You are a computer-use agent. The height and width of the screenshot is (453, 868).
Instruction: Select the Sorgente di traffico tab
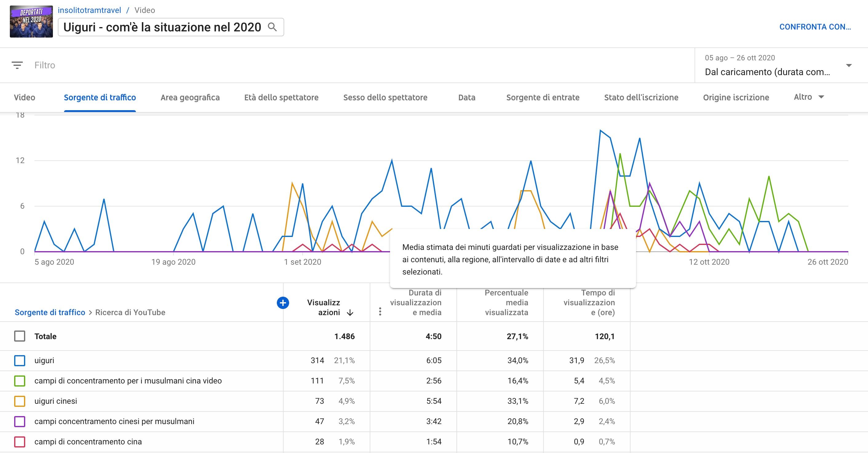tap(100, 98)
